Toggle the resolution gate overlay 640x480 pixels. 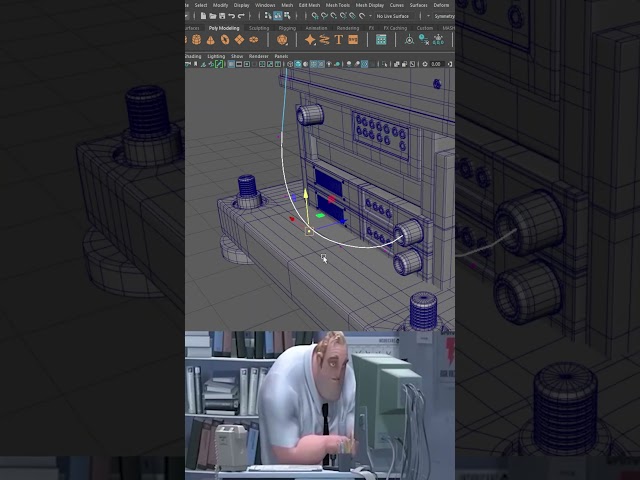point(247,64)
